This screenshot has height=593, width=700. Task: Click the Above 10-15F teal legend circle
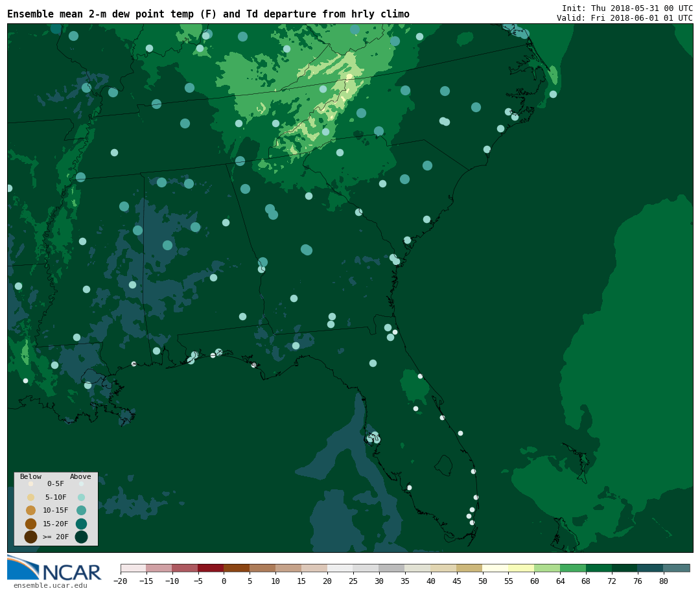[81, 511]
